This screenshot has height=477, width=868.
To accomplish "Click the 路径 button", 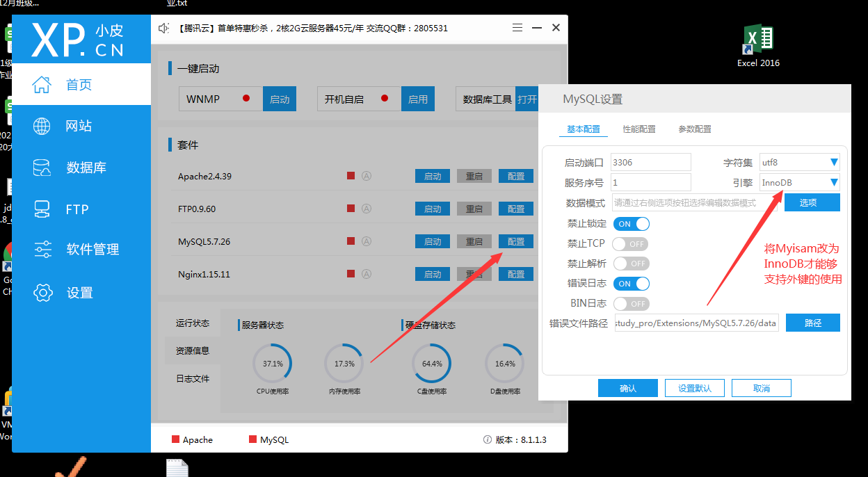I will [813, 323].
